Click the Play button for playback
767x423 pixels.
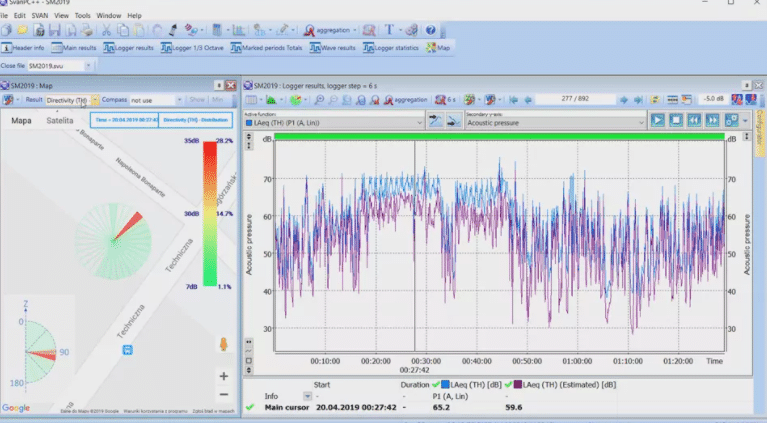tap(658, 120)
